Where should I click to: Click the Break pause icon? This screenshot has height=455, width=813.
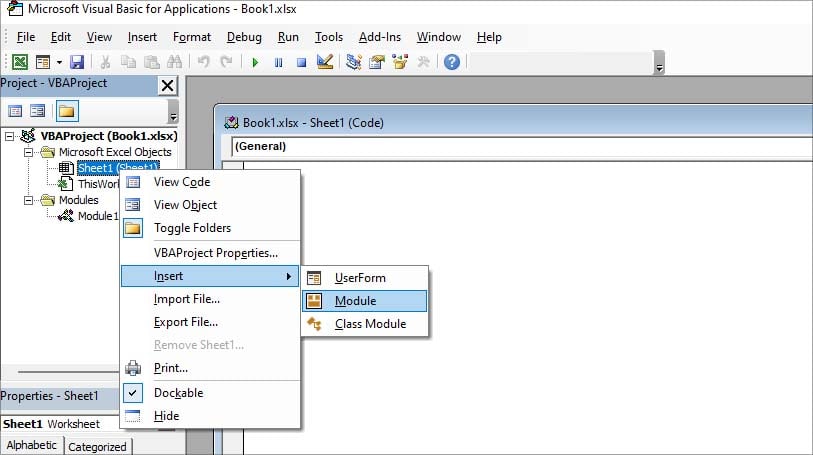pyautogui.click(x=278, y=63)
